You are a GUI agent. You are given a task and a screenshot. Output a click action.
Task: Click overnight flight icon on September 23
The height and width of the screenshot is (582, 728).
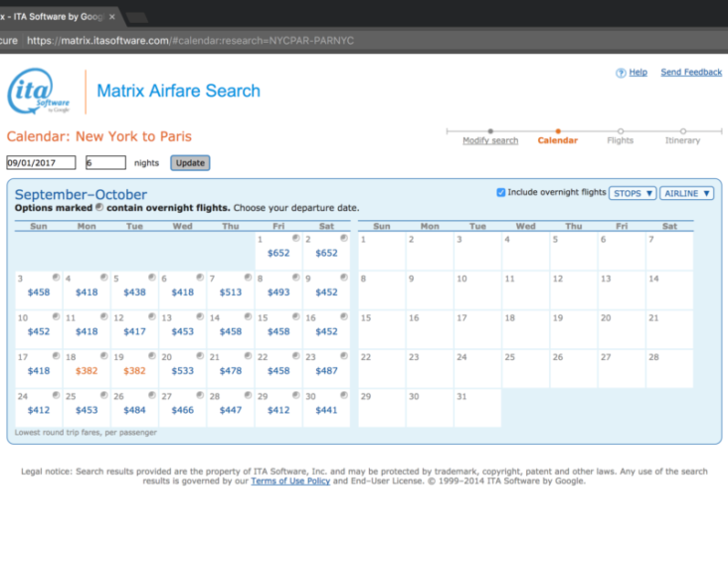click(344, 356)
